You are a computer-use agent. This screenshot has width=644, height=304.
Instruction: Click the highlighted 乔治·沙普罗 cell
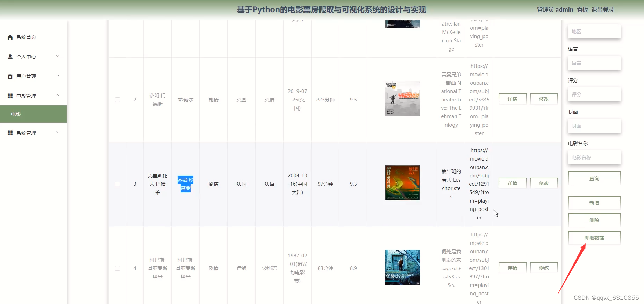click(186, 184)
